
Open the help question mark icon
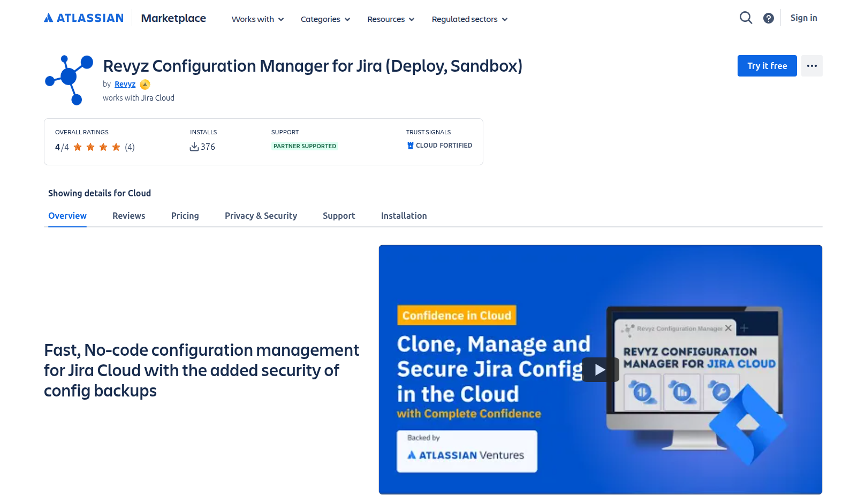pyautogui.click(x=769, y=18)
